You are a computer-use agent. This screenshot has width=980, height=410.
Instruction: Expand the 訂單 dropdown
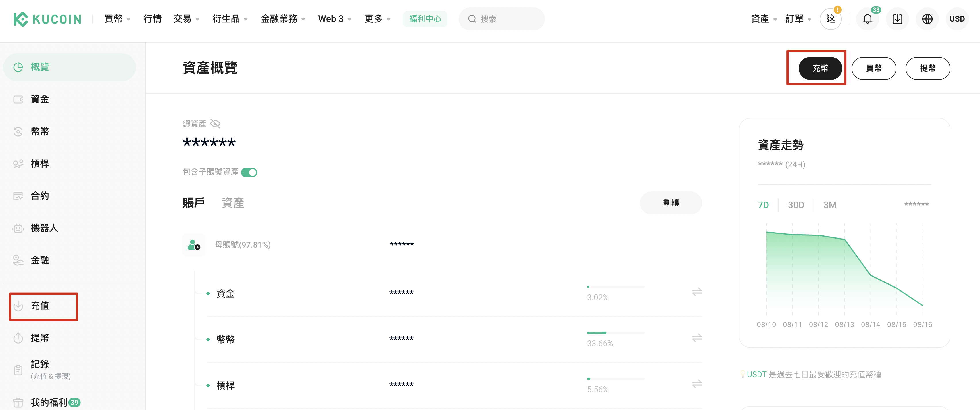point(799,19)
